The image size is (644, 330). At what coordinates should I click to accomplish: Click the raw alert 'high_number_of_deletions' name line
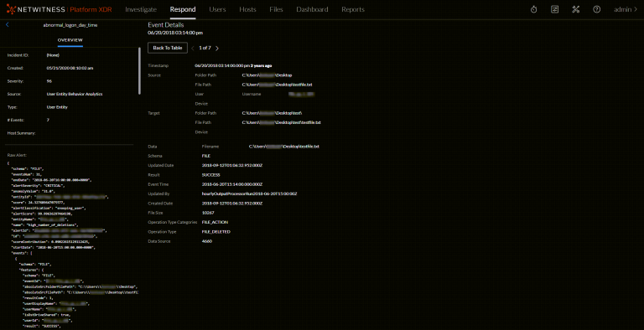[x=44, y=225]
